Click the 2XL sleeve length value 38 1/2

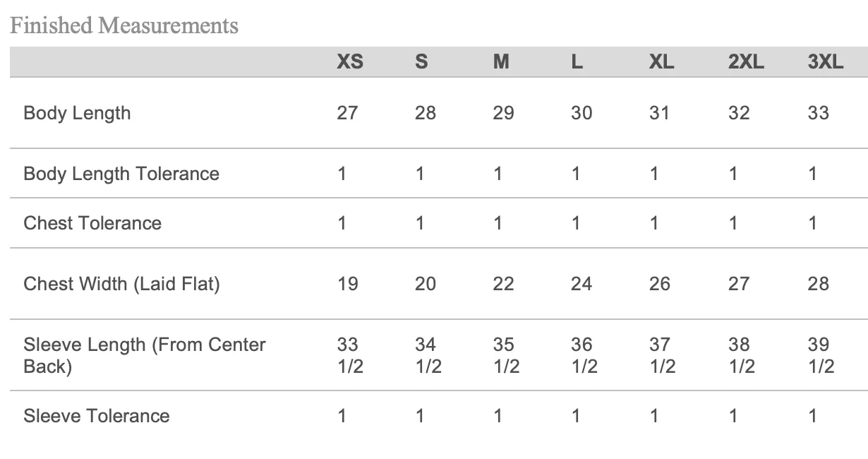[x=742, y=356]
